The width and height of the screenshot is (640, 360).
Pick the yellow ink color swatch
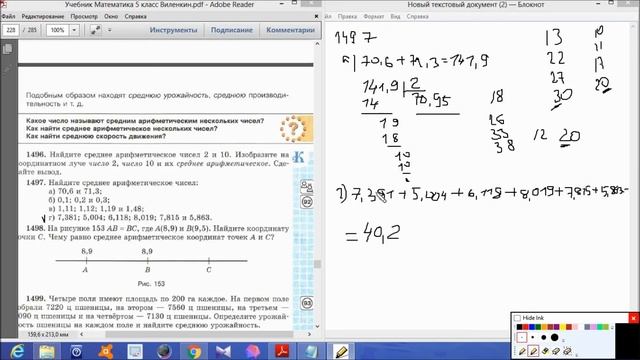(x=563, y=327)
